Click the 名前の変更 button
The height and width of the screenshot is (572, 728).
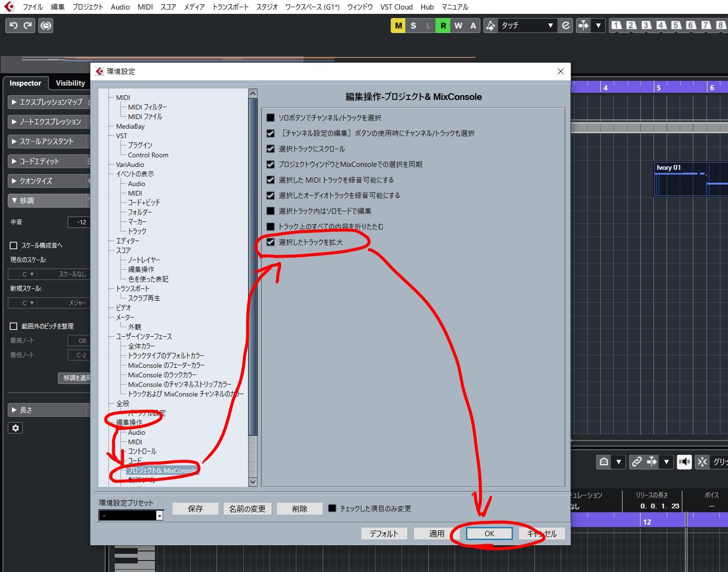coord(247,508)
